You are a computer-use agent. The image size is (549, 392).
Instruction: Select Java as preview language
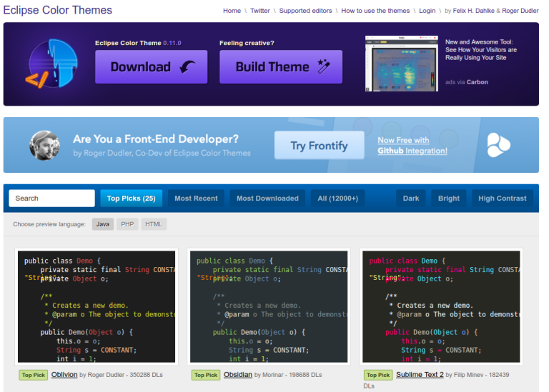[103, 224]
